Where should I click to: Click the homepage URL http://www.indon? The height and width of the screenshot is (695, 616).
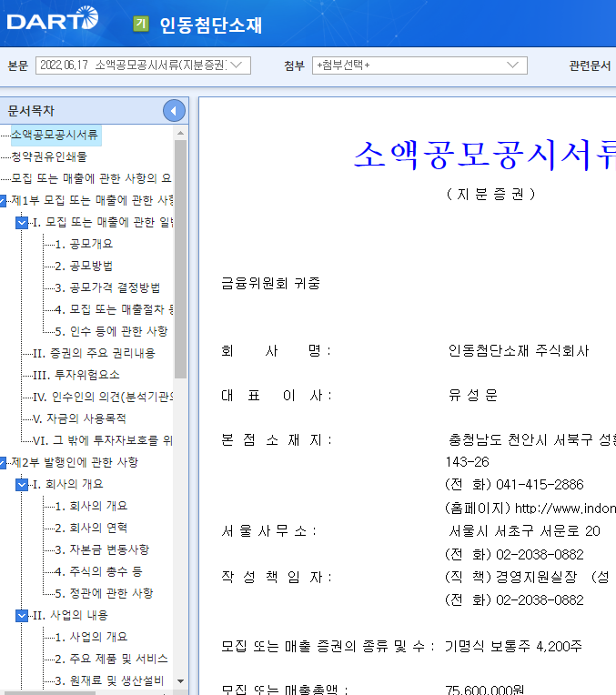[565, 509]
